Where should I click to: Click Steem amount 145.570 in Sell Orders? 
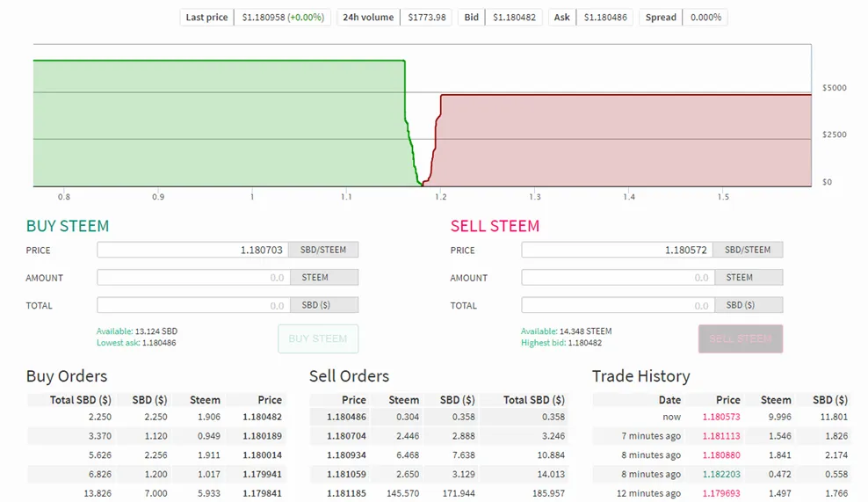(403, 493)
